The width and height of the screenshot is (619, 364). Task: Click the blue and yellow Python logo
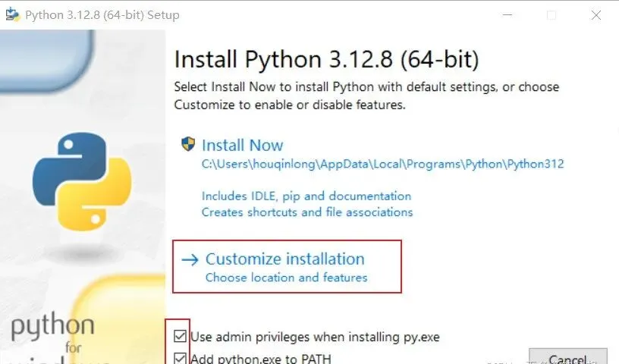click(x=82, y=181)
